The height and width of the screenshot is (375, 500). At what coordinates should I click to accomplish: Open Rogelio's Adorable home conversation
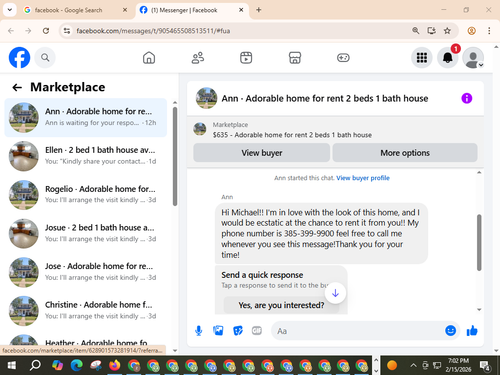pos(86,195)
